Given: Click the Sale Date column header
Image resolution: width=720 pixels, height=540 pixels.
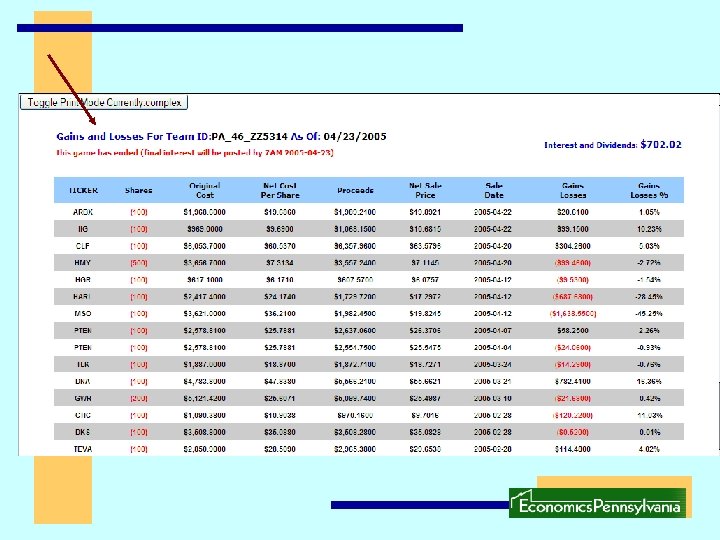Looking at the screenshot, I should pos(494,190).
